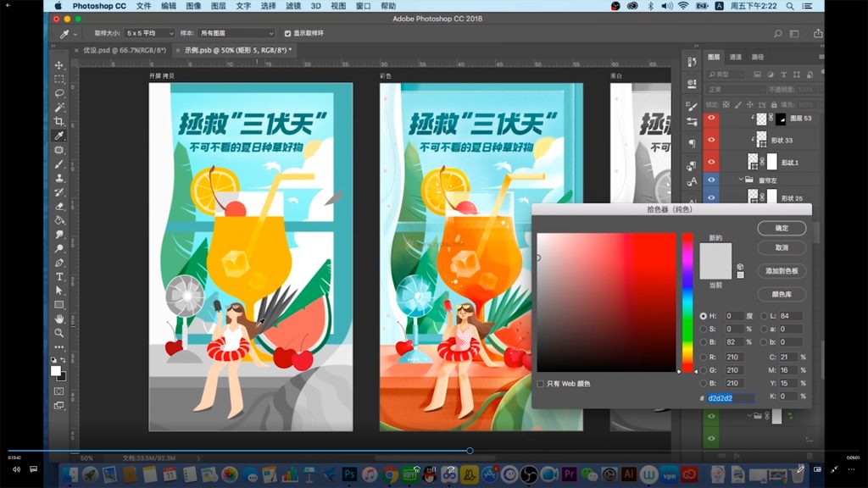The height and width of the screenshot is (488, 868).
Task: Open the 样本 所有图层 dropdown
Action: point(236,34)
